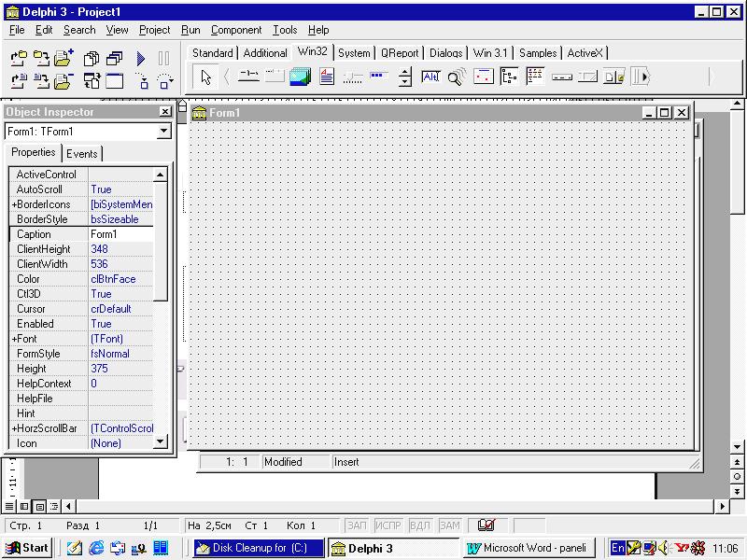Switch to the Dialogs palette tab

[x=446, y=53]
